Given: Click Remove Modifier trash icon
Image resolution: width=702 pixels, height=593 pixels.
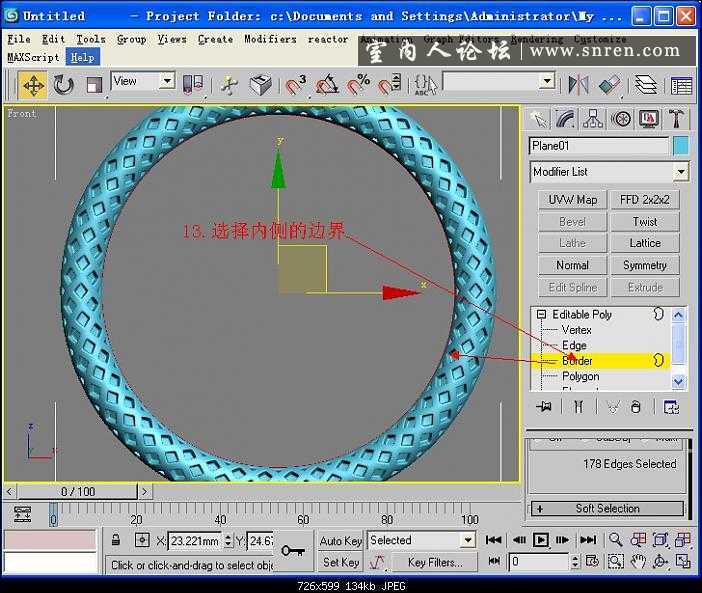Looking at the screenshot, I should pyautogui.click(x=635, y=407).
